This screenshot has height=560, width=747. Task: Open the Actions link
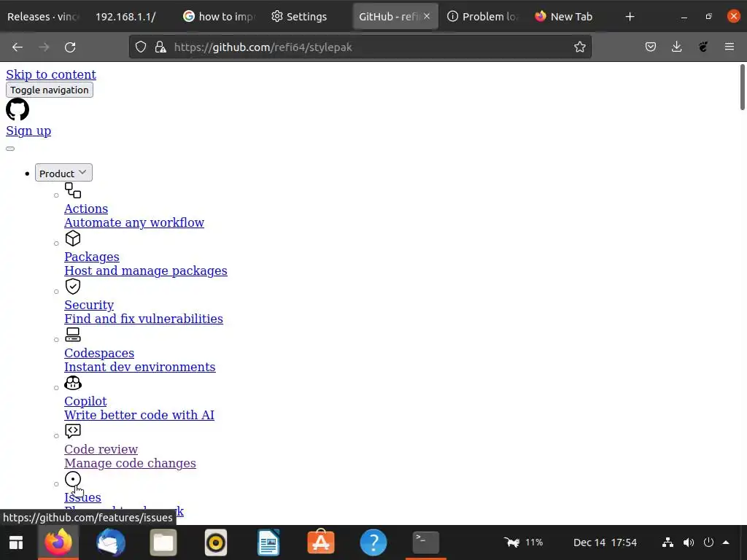[86, 209]
